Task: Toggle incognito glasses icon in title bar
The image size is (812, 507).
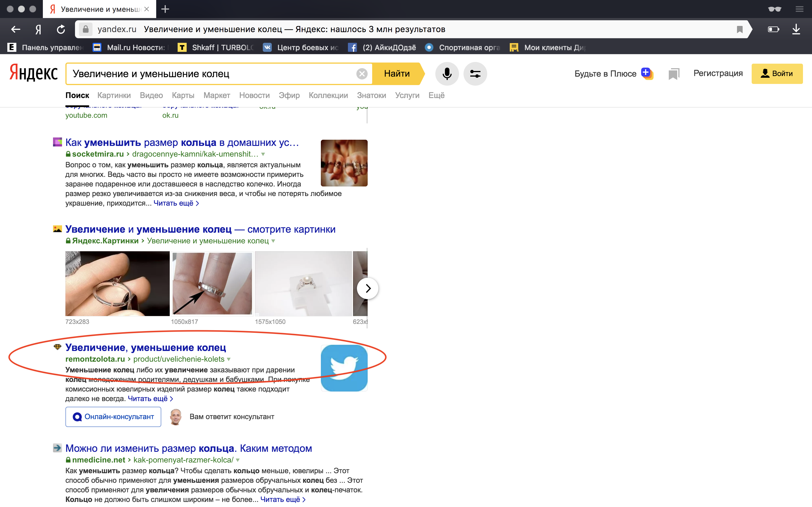Action: click(775, 9)
